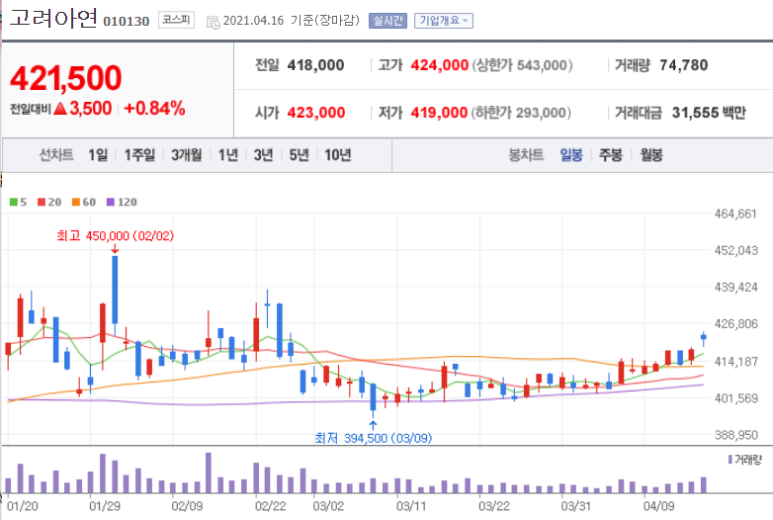
Task: Switch chart to 1년 range
Action: [228, 155]
